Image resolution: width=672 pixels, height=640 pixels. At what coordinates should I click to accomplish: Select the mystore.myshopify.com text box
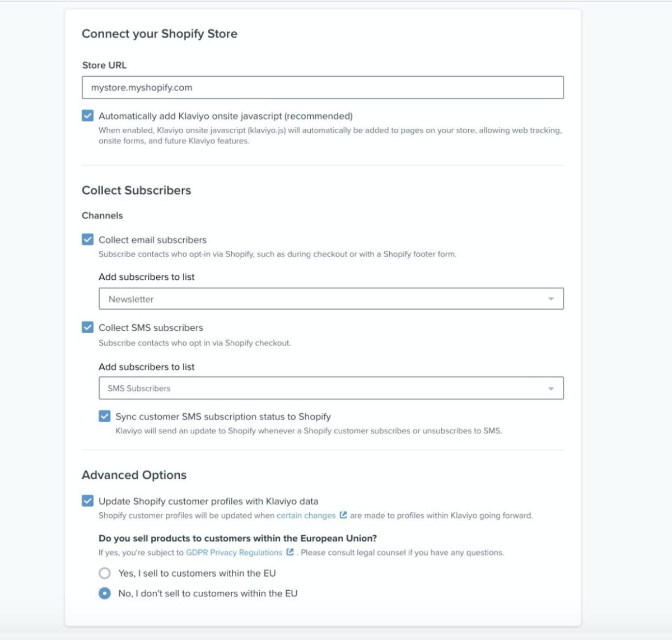[323, 87]
